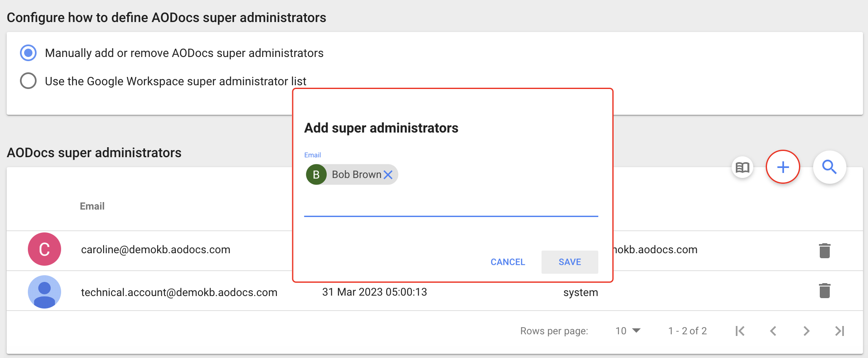Go to first page of table
The image size is (868, 358).
740,331
